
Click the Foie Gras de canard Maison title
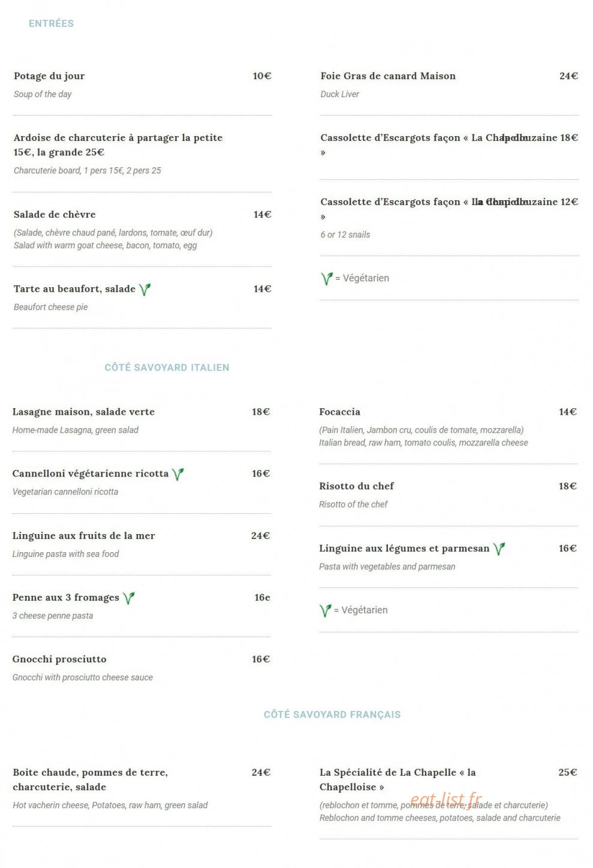[388, 76]
